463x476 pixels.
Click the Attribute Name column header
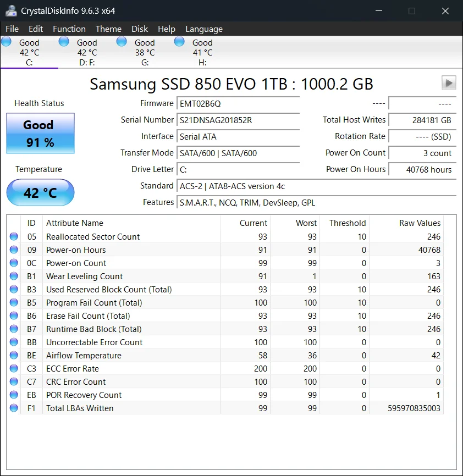point(132,223)
